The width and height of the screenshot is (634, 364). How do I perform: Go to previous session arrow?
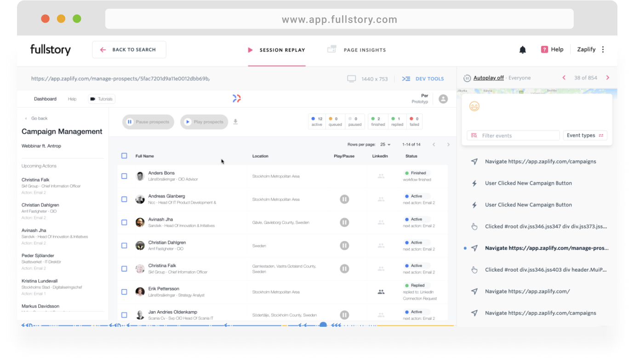pos(564,78)
